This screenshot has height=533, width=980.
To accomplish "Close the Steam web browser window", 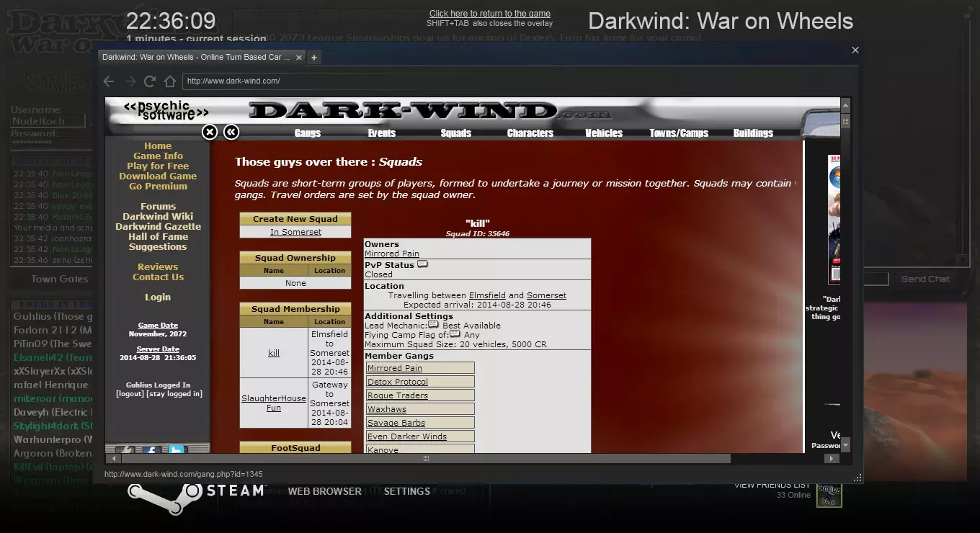I will click(x=855, y=50).
